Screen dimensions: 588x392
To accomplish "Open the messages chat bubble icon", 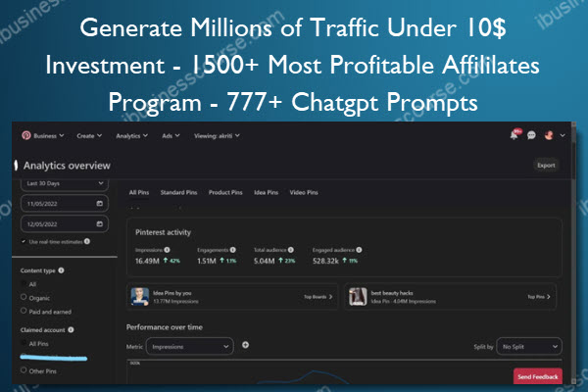I will coord(532,135).
